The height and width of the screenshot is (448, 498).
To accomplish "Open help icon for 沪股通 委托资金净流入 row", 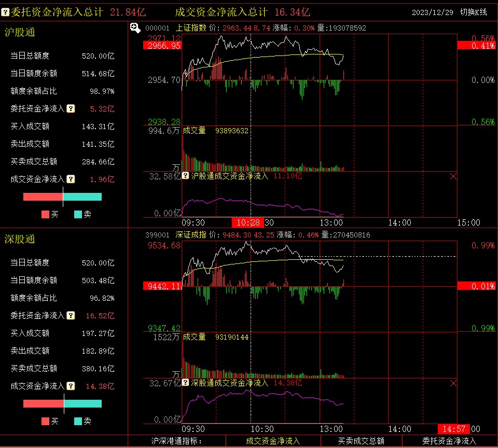I will (71, 108).
